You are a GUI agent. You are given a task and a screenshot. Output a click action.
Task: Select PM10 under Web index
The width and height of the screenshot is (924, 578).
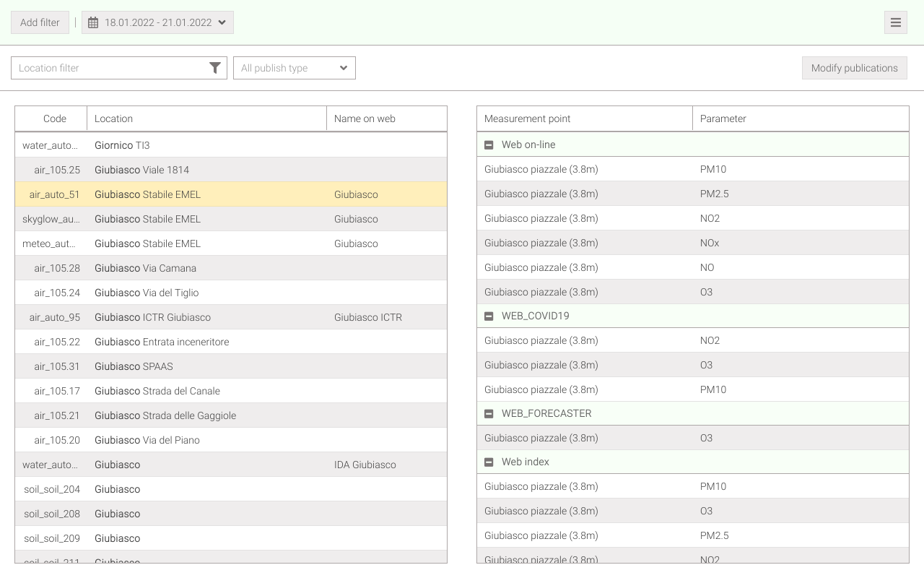[x=693, y=486]
